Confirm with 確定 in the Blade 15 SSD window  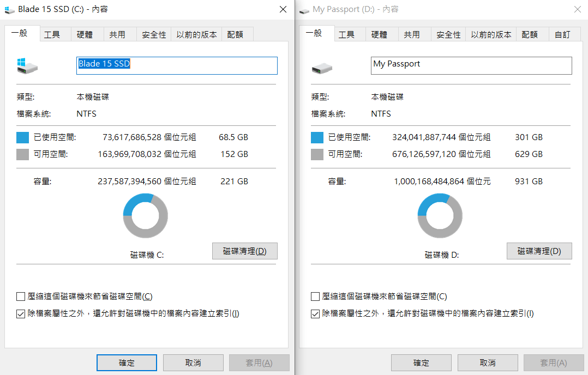[x=127, y=362]
